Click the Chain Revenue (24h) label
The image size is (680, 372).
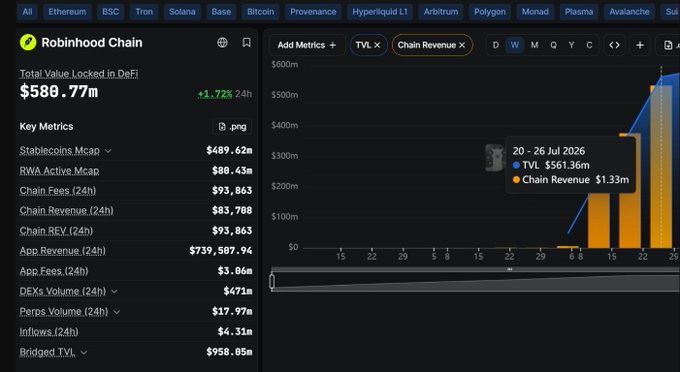[66, 211]
